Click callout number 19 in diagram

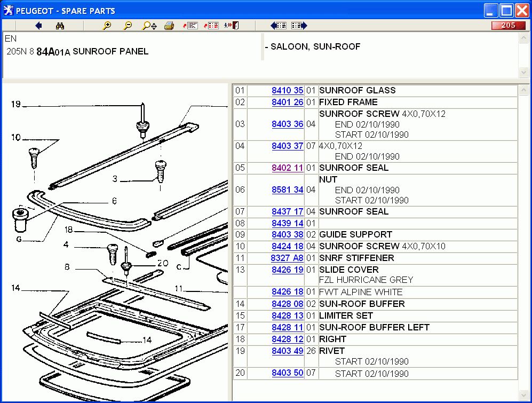tap(15, 104)
